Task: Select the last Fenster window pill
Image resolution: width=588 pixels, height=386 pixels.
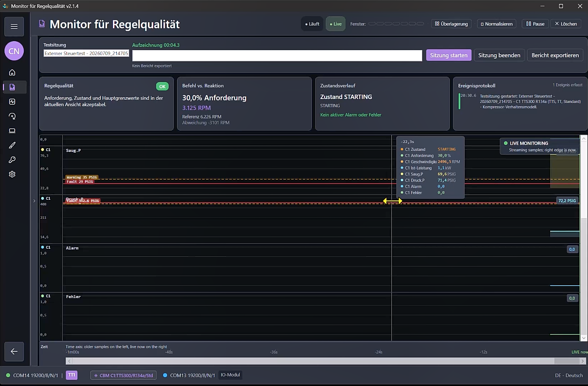Action: click(420, 24)
